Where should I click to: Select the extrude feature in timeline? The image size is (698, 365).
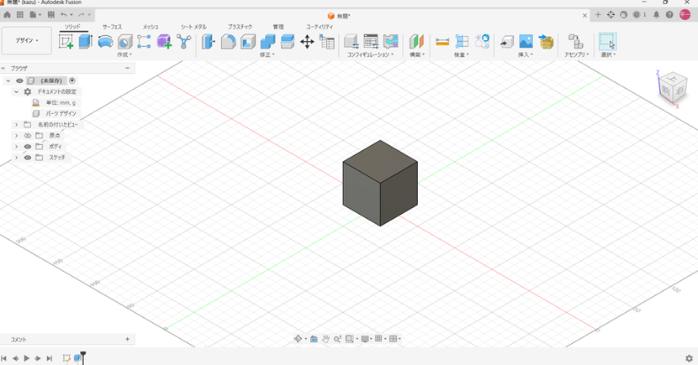(x=78, y=357)
